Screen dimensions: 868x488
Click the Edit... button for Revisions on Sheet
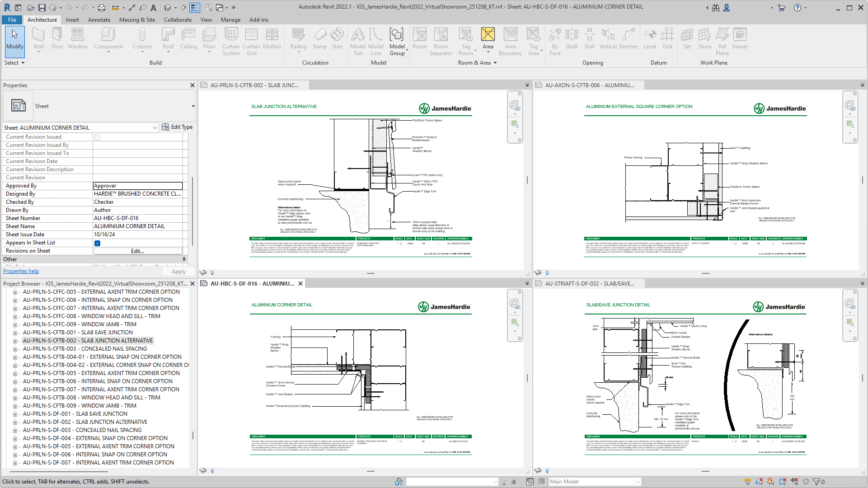pos(137,251)
